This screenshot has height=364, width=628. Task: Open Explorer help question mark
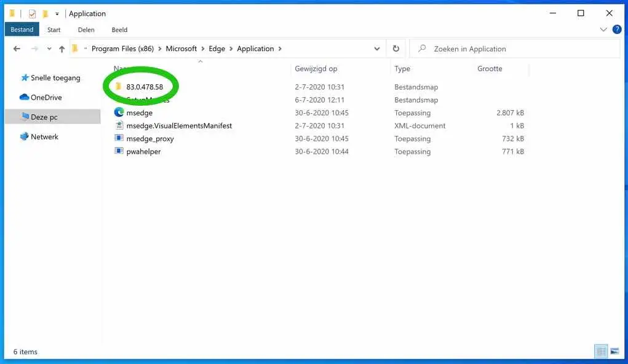coord(617,30)
